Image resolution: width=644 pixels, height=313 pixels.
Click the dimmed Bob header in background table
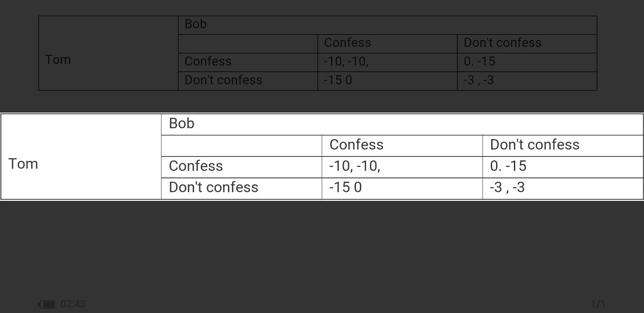click(x=387, y=25)
